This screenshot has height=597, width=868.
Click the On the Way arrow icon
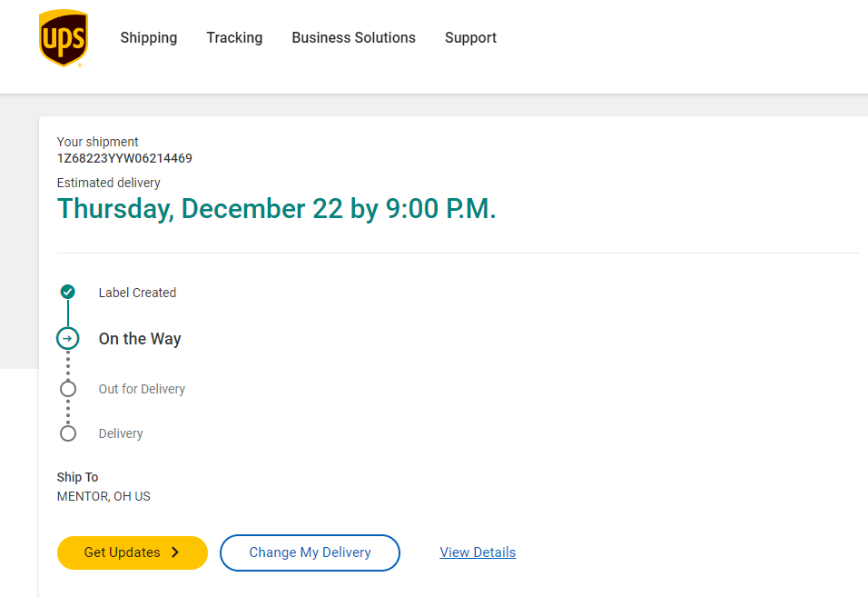click(x=67, y=339)
